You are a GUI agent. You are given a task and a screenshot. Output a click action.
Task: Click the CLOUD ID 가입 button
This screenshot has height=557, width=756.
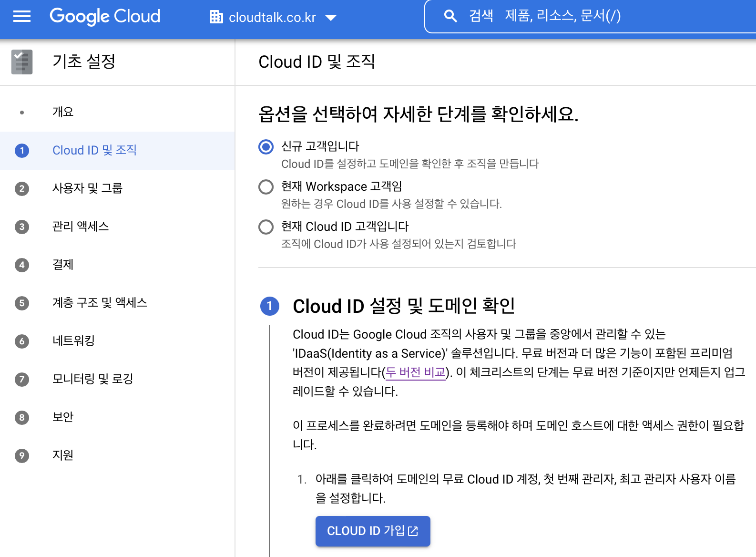click(x=373, y=531)
